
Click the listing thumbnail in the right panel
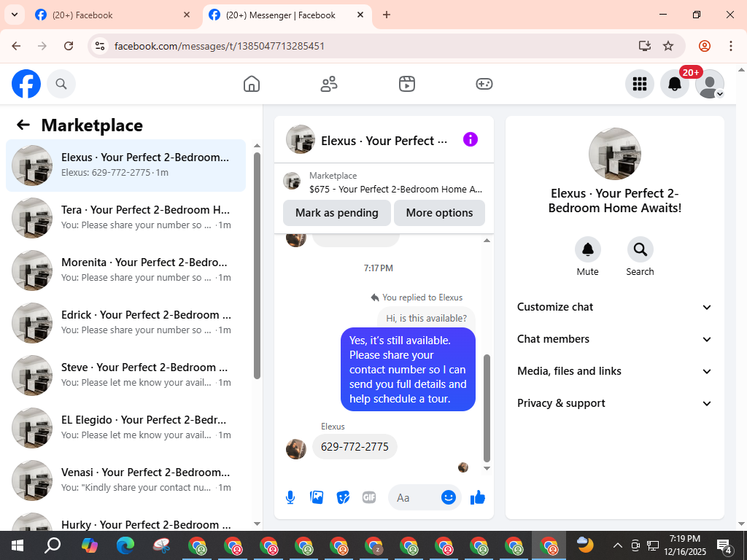point(614,154)
